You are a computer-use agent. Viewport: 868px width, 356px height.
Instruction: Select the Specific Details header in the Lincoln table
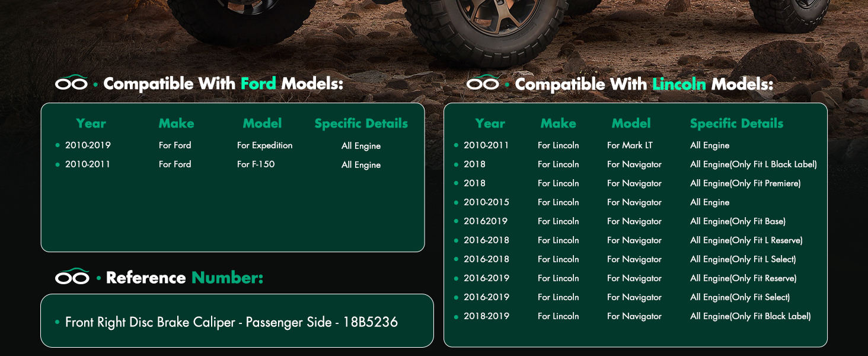pos(736,123)
